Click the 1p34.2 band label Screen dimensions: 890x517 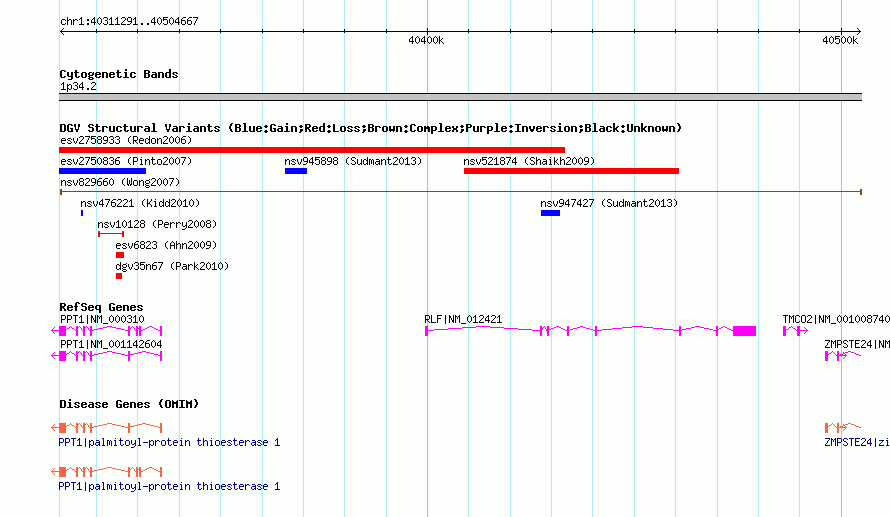coord(78,86)
